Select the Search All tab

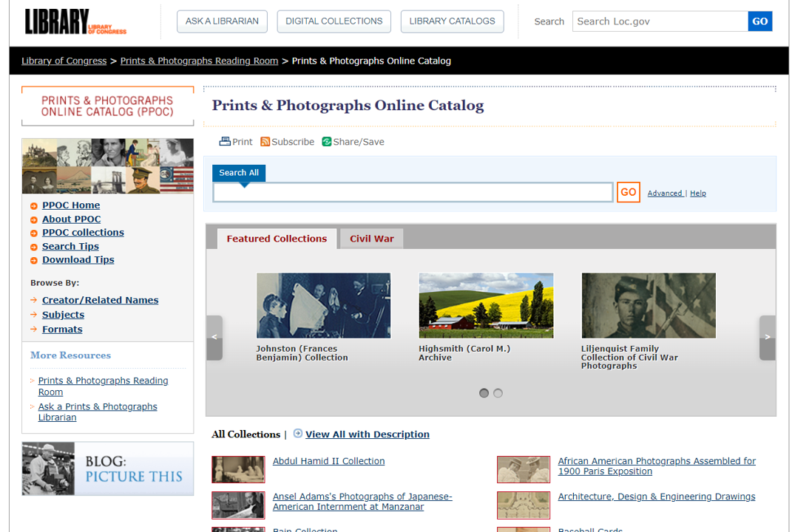[x=239, y=173]
